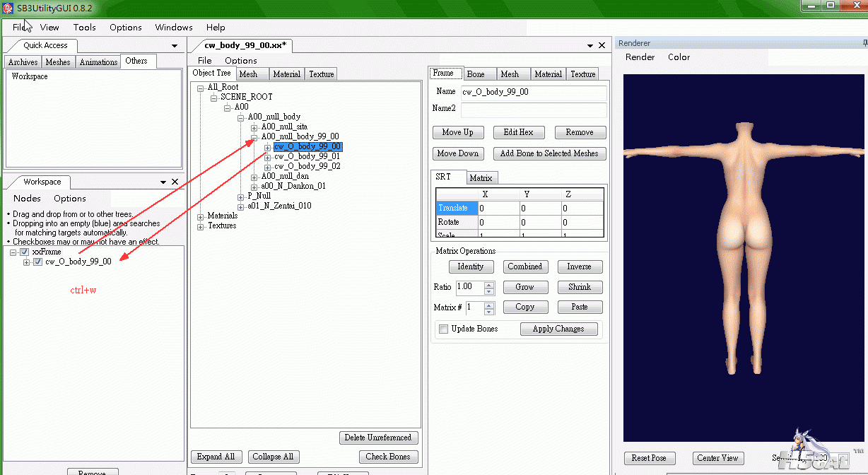The height and width of the screenshot is (475, 868).
Task: Enable the Update Bones checkbox
Action: click(x=443, y=329)
